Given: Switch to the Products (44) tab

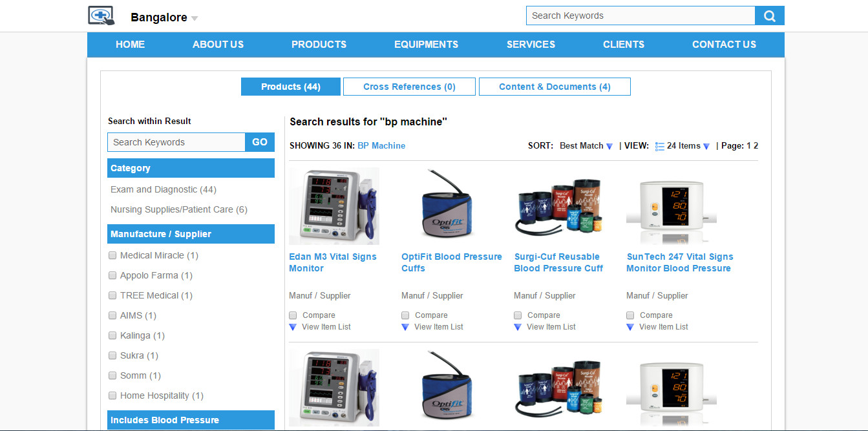Looking at the screenshot, I should (291, 87).
